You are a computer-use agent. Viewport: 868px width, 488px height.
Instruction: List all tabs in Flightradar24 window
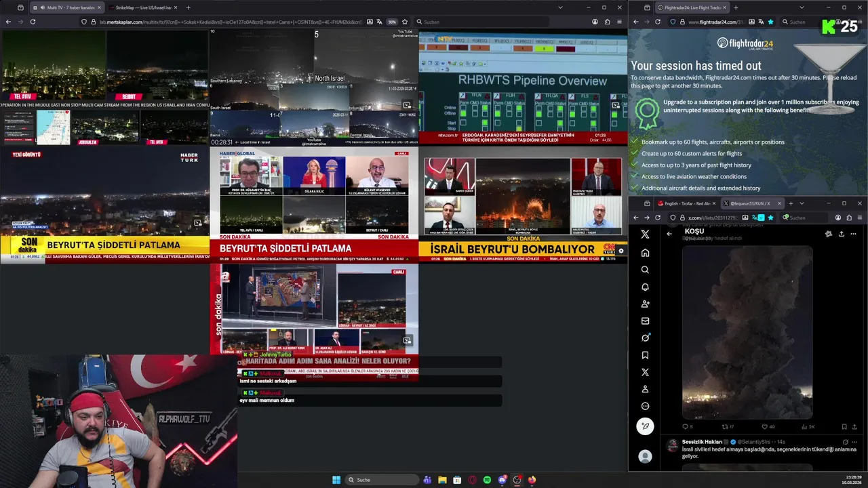pyautogui.click(x=801, y=7)
